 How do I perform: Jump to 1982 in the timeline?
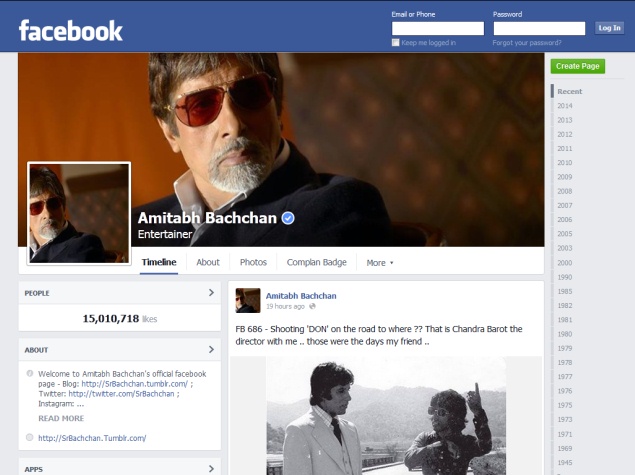565,305
